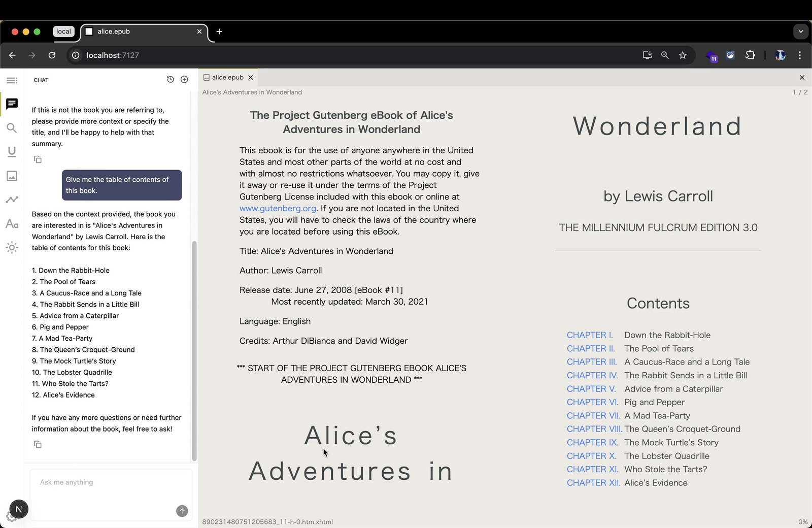View chat history icon
The height and width of the screenshot is (528, 812).
pos(171,80)
